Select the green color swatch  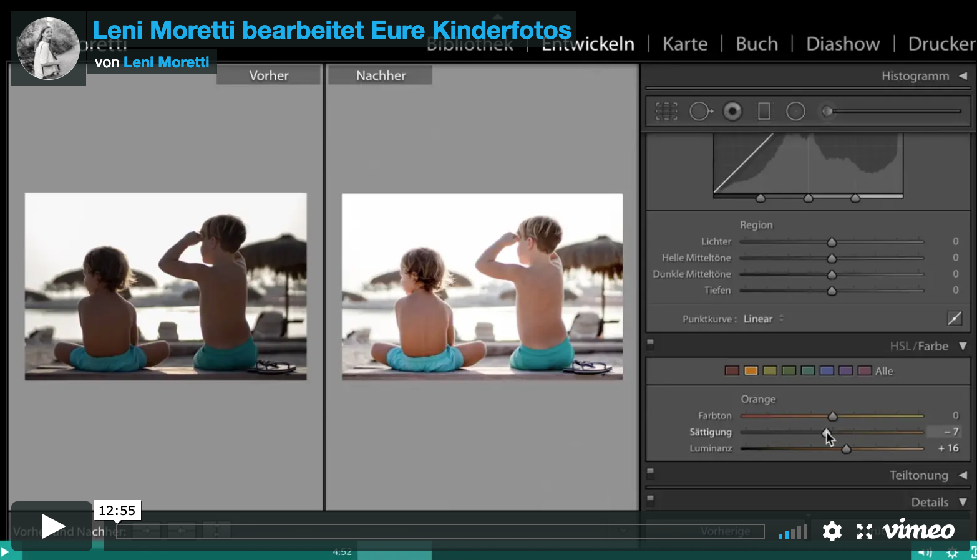[789, 371]
